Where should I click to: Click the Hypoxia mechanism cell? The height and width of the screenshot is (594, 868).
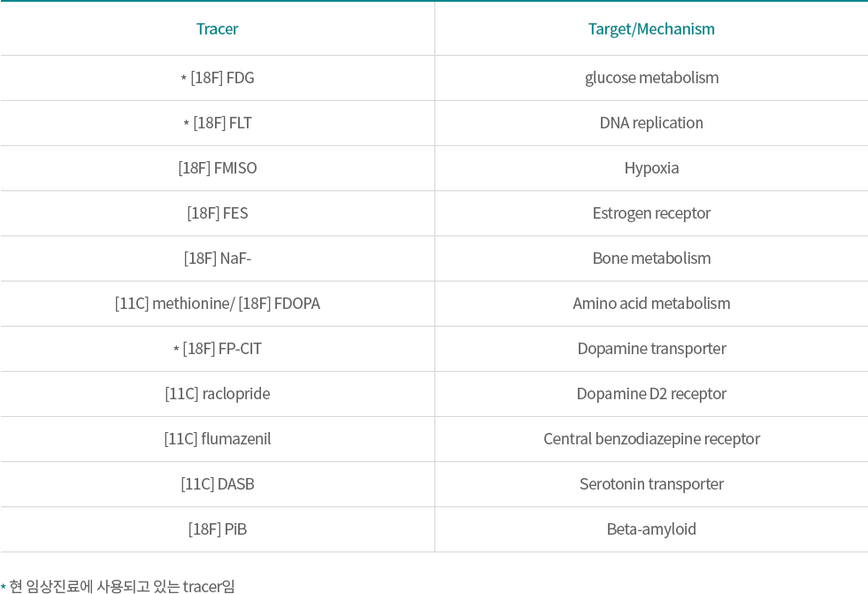(651, 168)
